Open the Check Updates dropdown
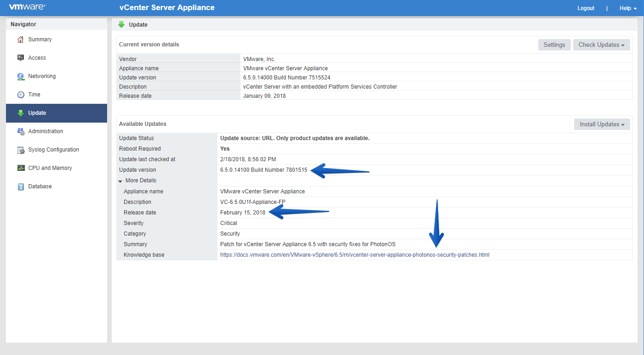The width and height of the screenshot is (644, 355). coord(601,45)
